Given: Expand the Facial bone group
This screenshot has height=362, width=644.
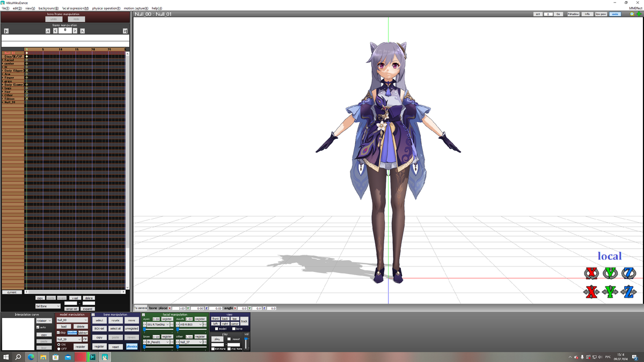Looking at the screenshot, I should point(3,60).
